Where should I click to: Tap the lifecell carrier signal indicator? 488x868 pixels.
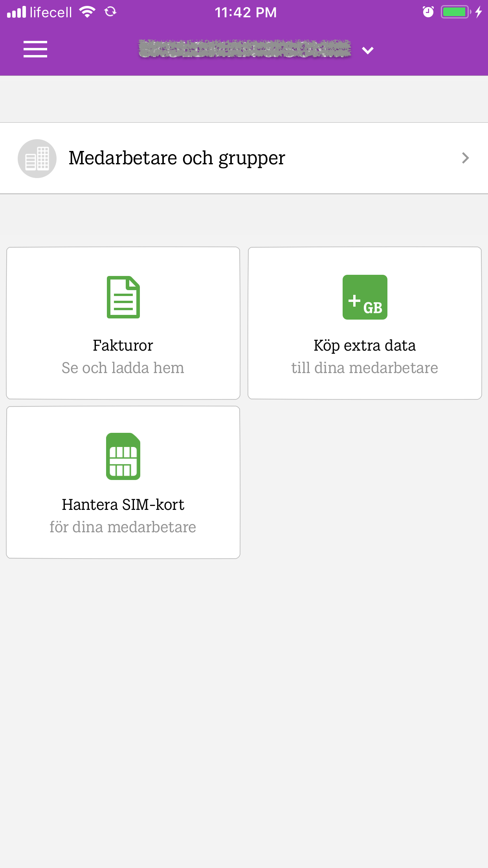40,12
